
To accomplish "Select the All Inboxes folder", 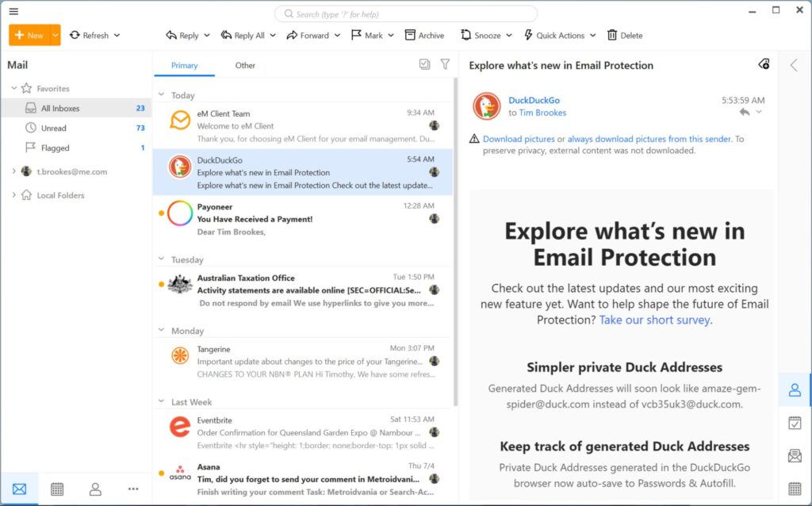I will tap(76, 108).
